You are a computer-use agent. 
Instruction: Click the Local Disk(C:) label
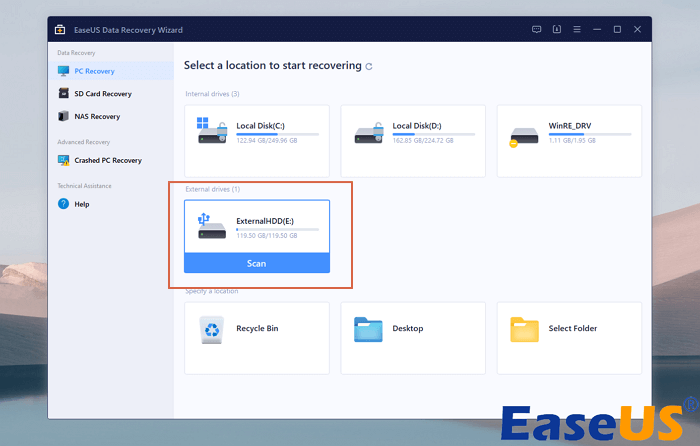[260, 126]
